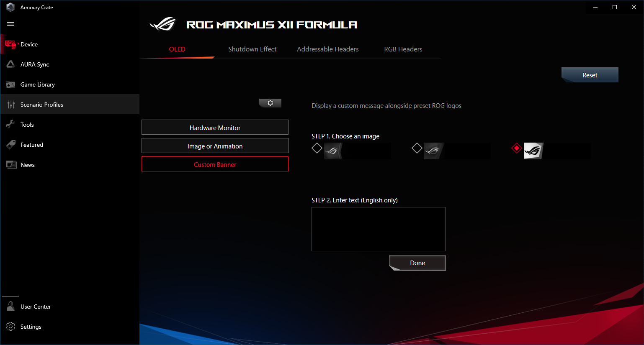
Task: Open User Center
Action: [70, 307]
